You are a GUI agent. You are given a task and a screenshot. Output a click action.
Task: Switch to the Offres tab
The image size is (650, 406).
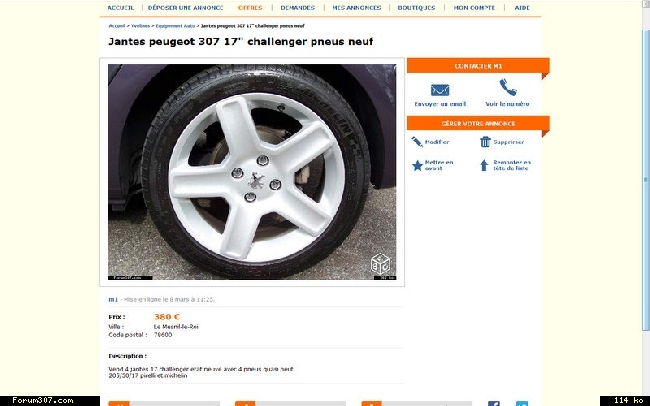click(250, 7)
